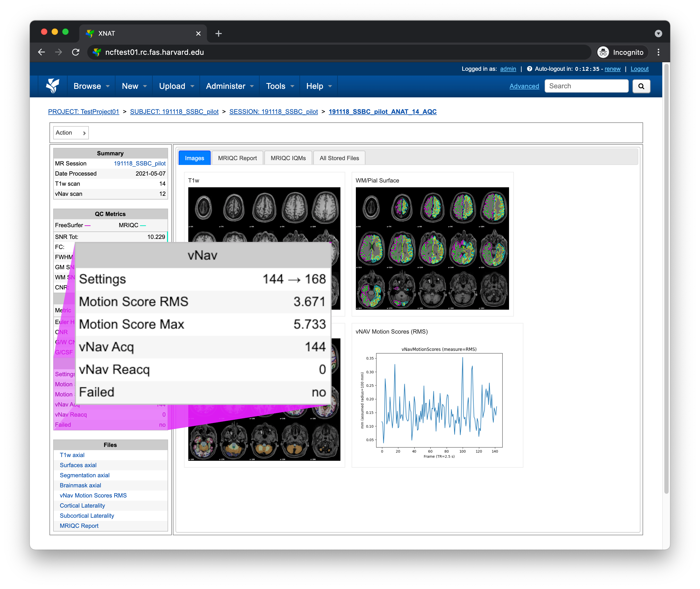The width and height of the screenshot is (700, 589).
Task: Open Brainmask axial file link
Action: pos(80,485)
